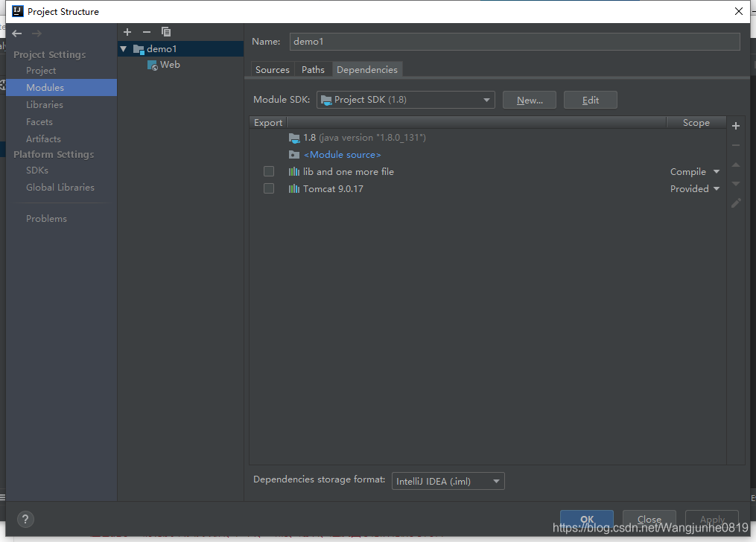Switch to the Paths tab
The height and width of the screenshot is (542, 756).
click(x=313, y=69)
